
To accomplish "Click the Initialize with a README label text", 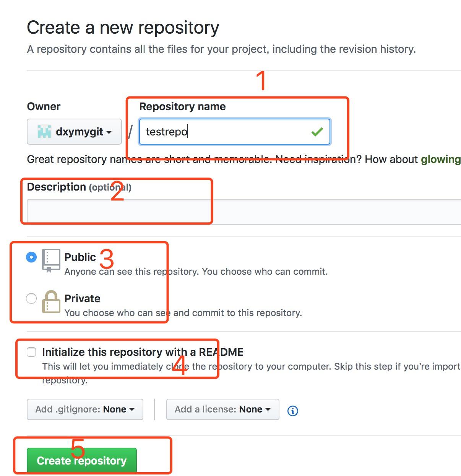I will pos(143,352).
